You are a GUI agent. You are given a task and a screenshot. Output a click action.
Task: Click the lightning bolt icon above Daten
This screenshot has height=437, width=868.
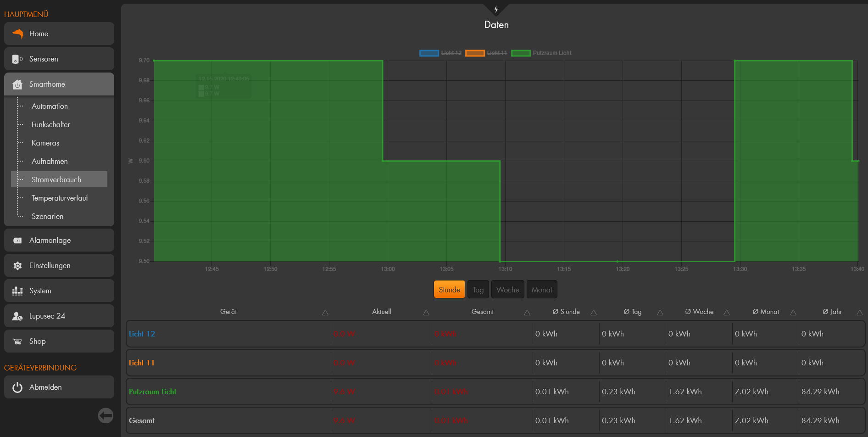click(496, 9)
